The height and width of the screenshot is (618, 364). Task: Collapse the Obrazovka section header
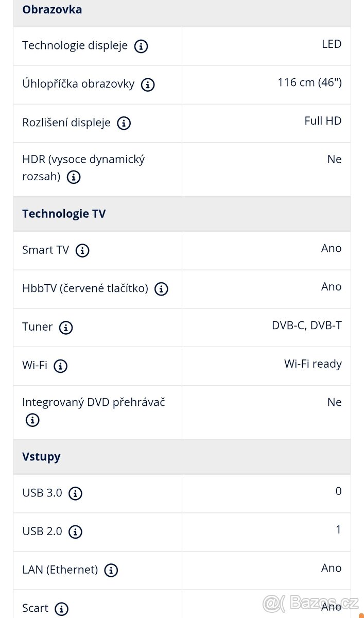[52, 9]
